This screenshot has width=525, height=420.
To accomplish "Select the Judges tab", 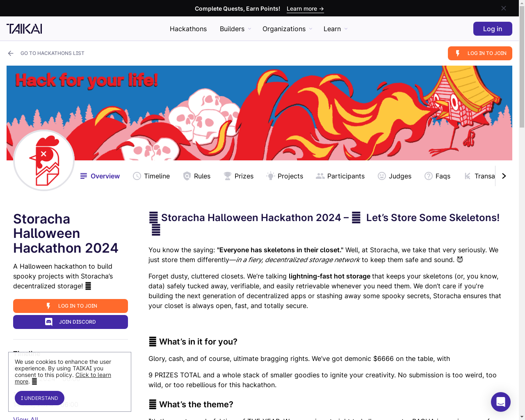I will [395, 176].
